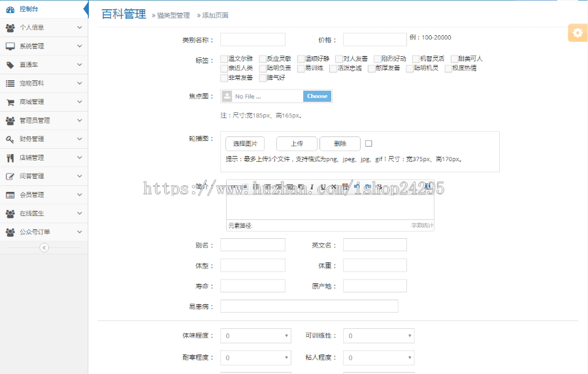Screen dimensions: 588x374
Task: Go to 猫类型管理 breadcrumb
Action: click(x=173, y=16)
